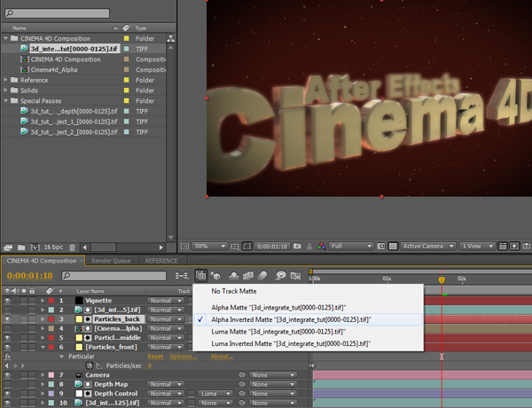This screenshot has width=532, height=408.
Task: Enable motion blur icon in timeline toolbar
Action: [x=262, y=276]
